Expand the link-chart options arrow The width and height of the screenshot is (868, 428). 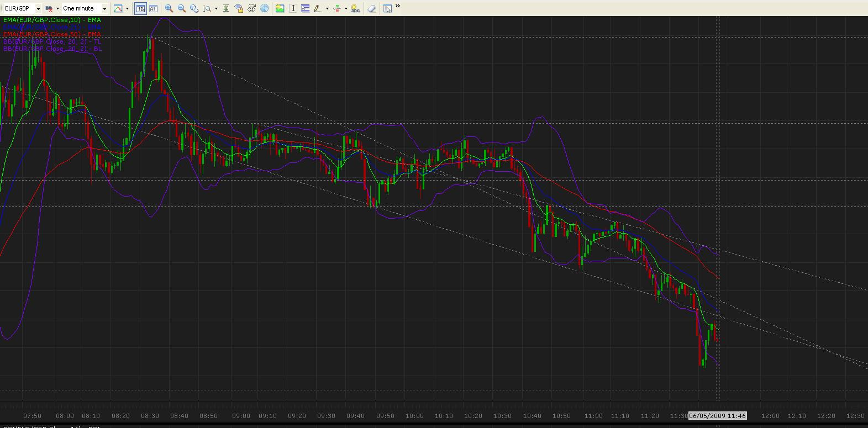point(57,9)
